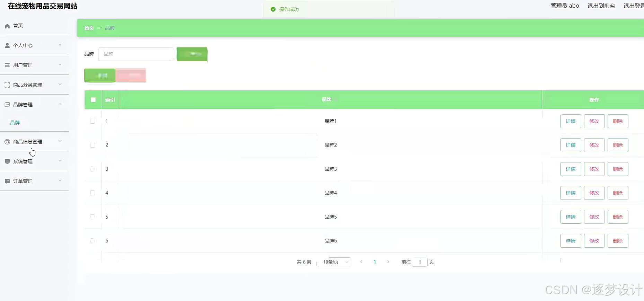Open 详情 for 品牌6
644x301 pixels.
(571, 241)
